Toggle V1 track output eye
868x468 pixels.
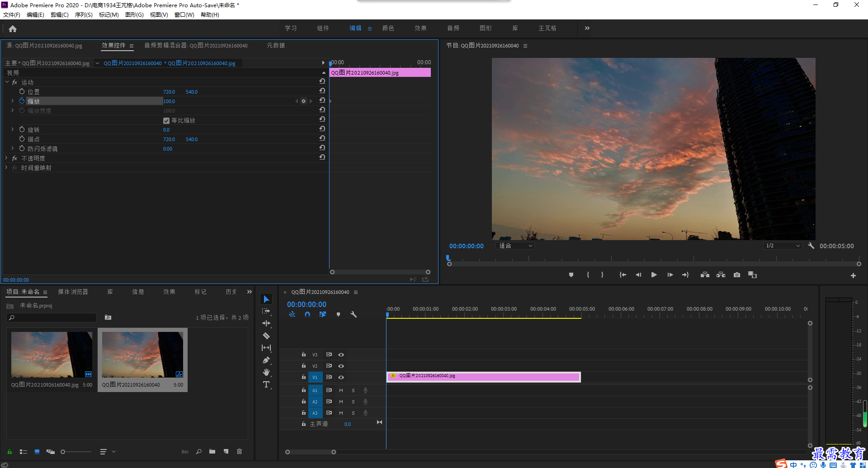[341, 377]
